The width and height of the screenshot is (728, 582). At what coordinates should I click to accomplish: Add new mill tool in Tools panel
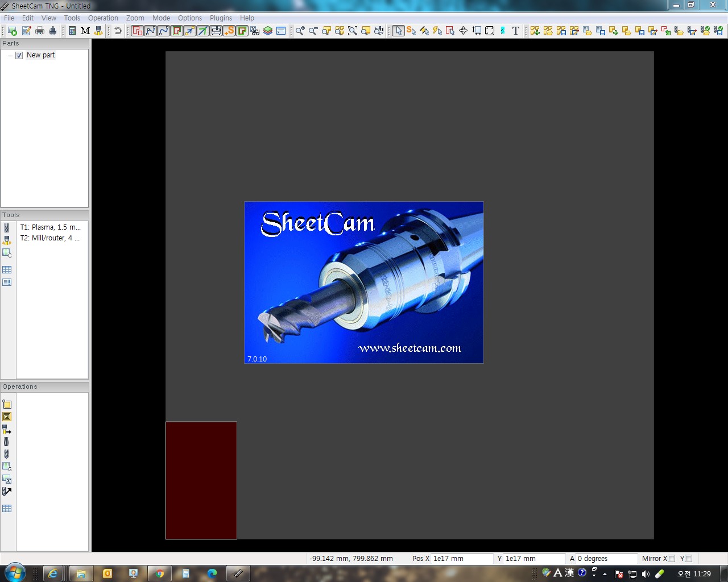pos(7,227)
